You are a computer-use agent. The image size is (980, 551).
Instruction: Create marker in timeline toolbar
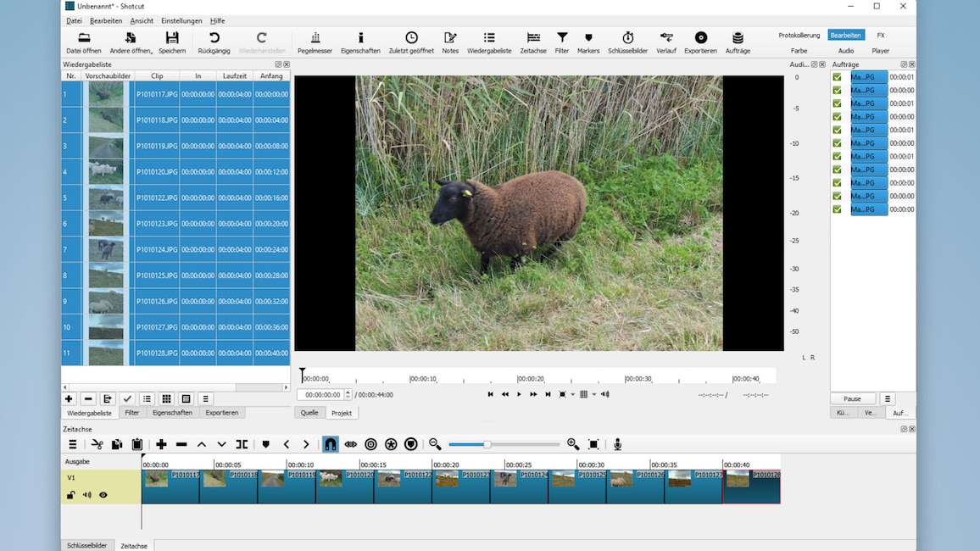pyautogui.click(x=265, y=444)
